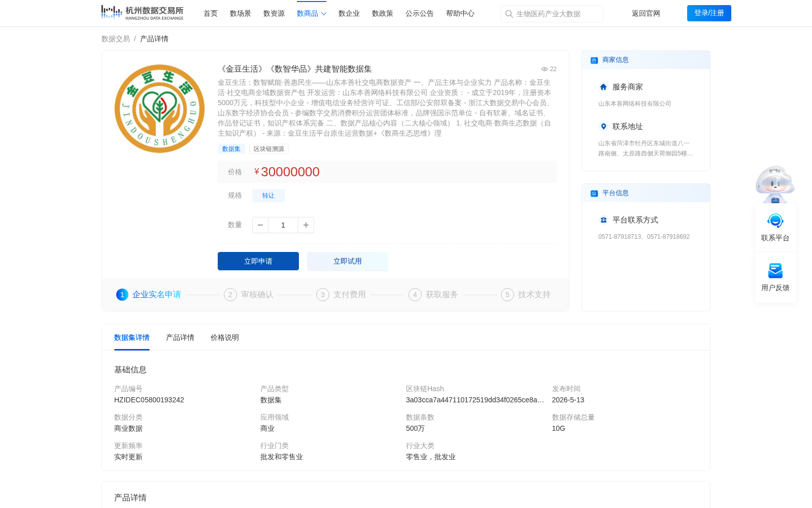The image size is (812, 508).
Task: Click the 登录/注册 button
Action: tap(709, 13)
